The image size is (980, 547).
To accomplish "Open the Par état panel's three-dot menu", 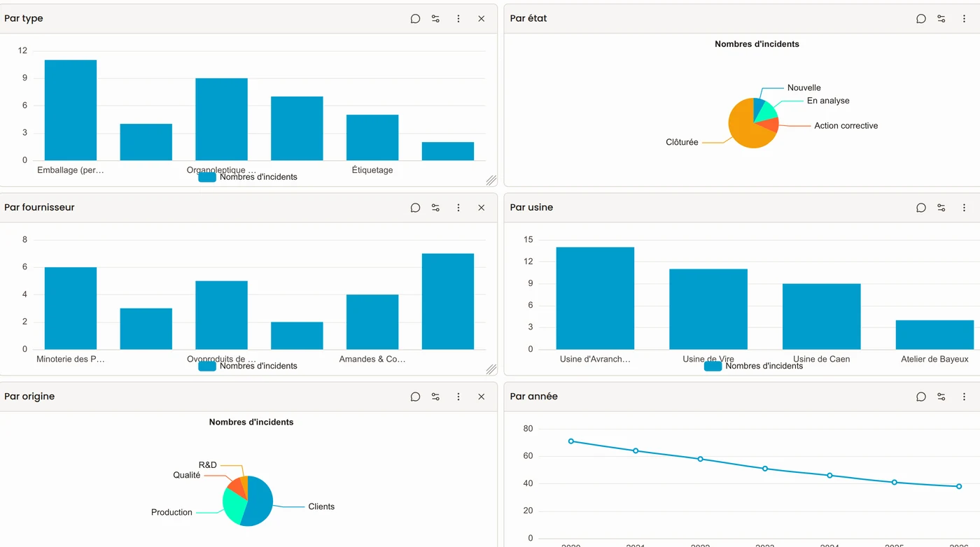I will [x=964, y=19].
